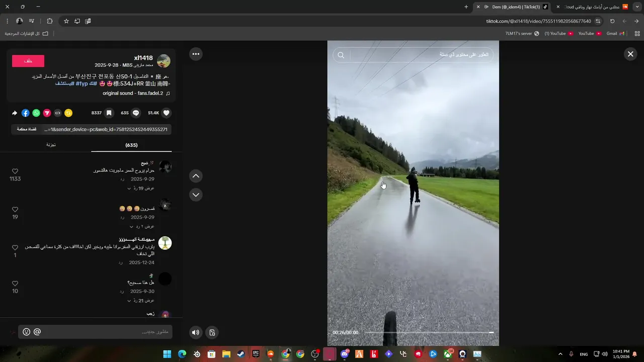Open the Gmail bookmark
This screenshot has height=362, width=644.
pos(615,34)
